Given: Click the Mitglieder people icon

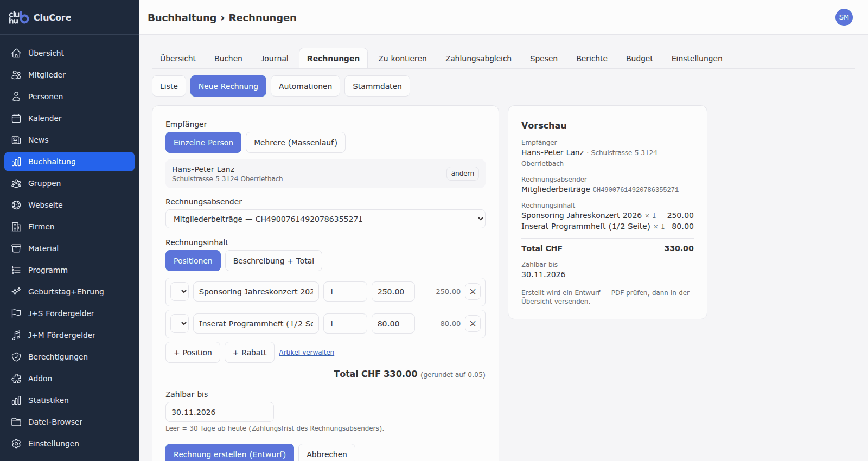Looking at the screenshot, I should tap(16, 75).
